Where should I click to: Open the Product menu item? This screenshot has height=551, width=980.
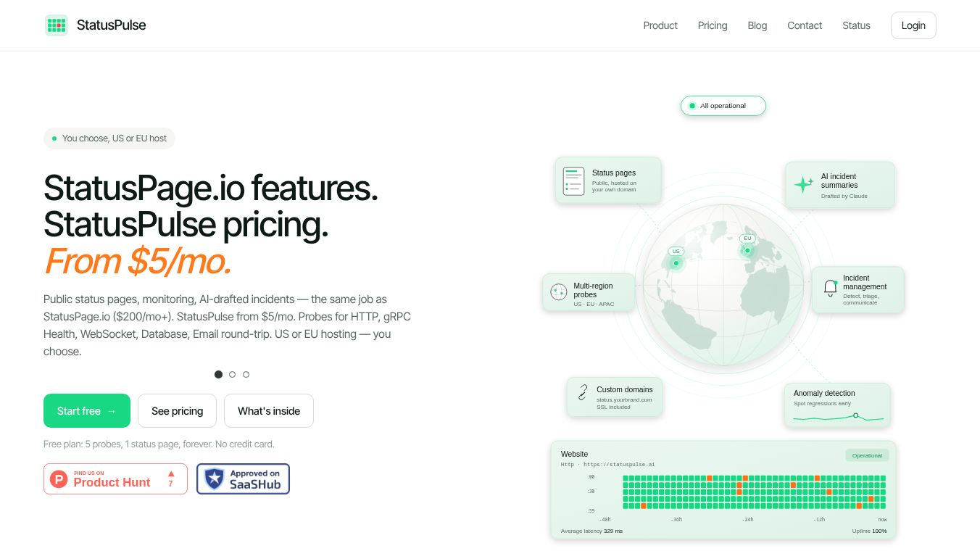660,25
